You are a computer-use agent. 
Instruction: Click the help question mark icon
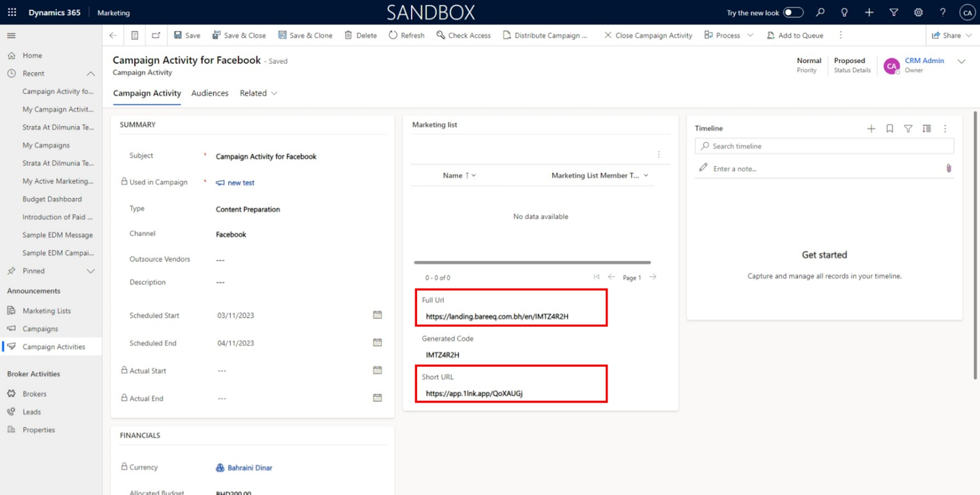(x=943, y=13)
